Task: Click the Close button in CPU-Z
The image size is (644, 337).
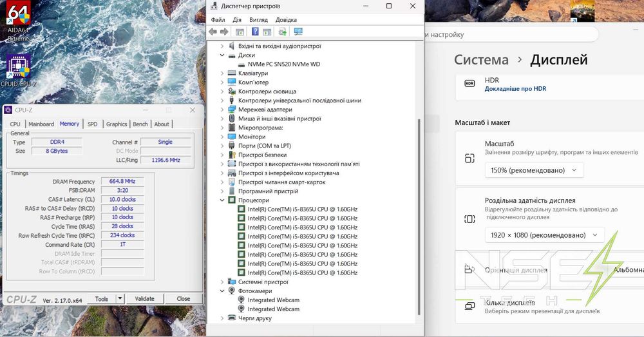Action: pos(183,299)
